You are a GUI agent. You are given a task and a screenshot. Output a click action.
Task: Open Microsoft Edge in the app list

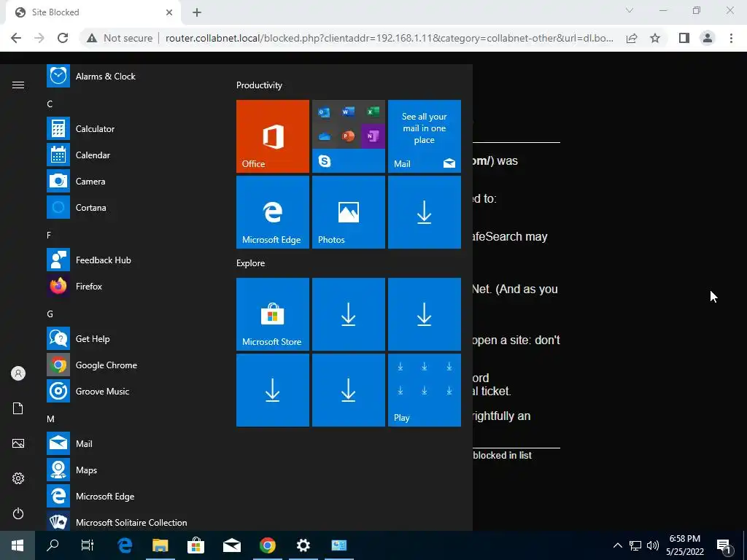click(128, 496)
